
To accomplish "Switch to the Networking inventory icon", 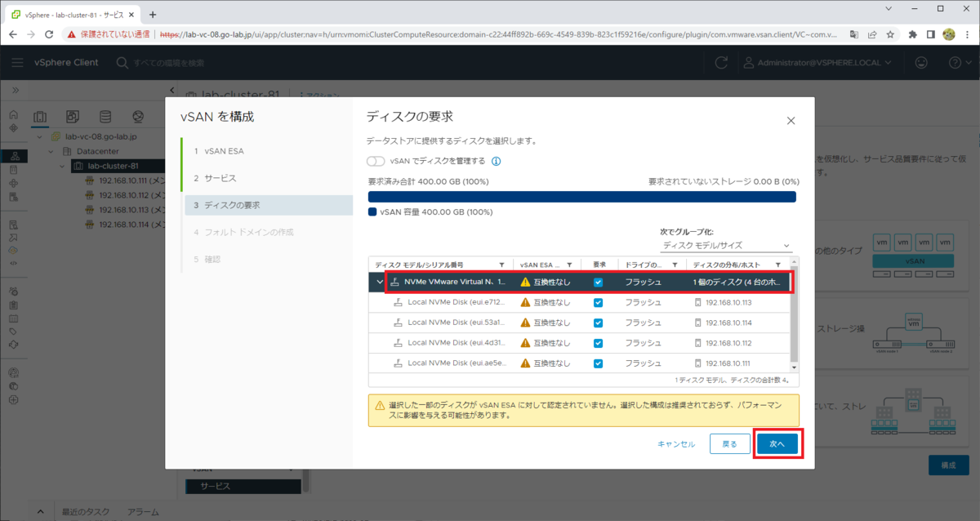I will (x=137, y=117).
